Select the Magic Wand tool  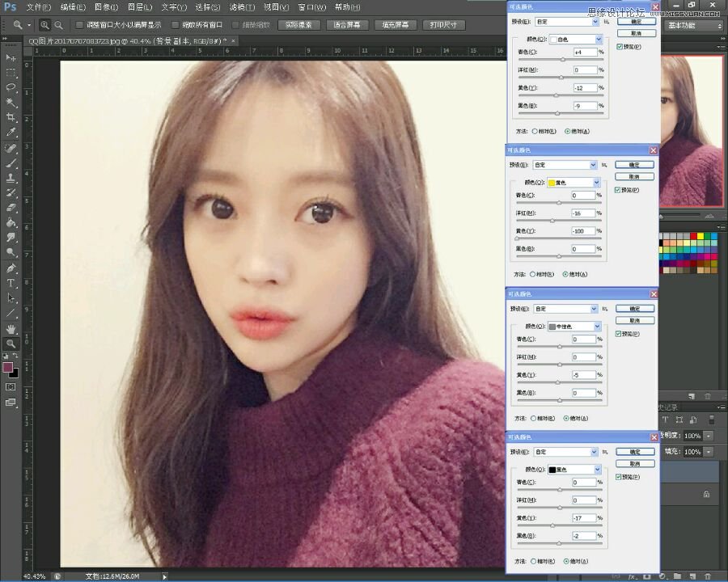[11, 102]
